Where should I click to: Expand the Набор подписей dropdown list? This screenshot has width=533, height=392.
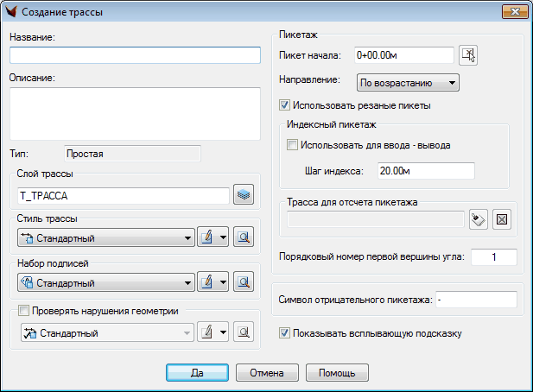point(188,282)
